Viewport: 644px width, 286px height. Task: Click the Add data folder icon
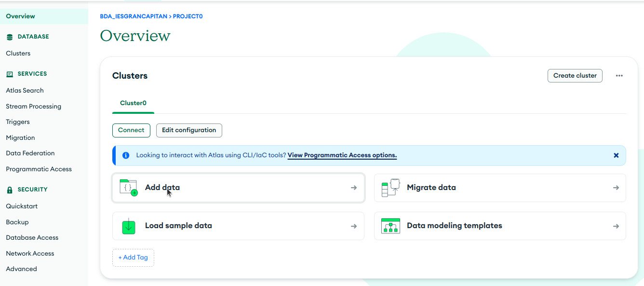128,188
